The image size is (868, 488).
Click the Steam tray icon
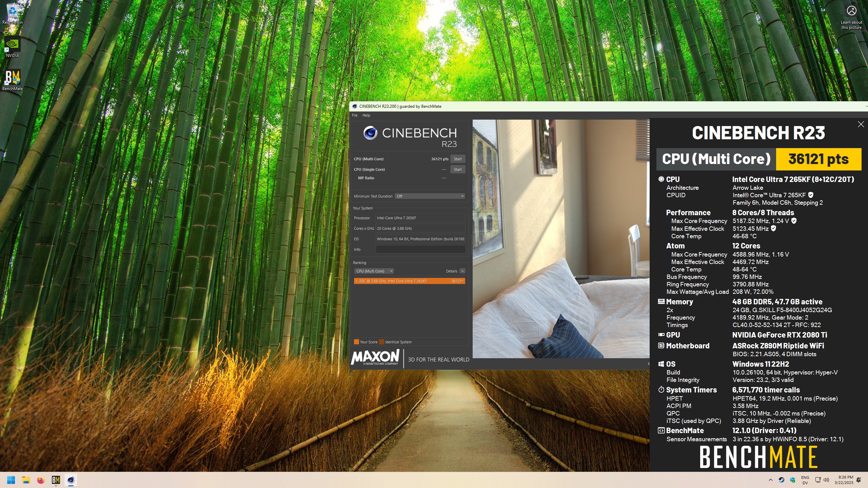coord(781,480)
